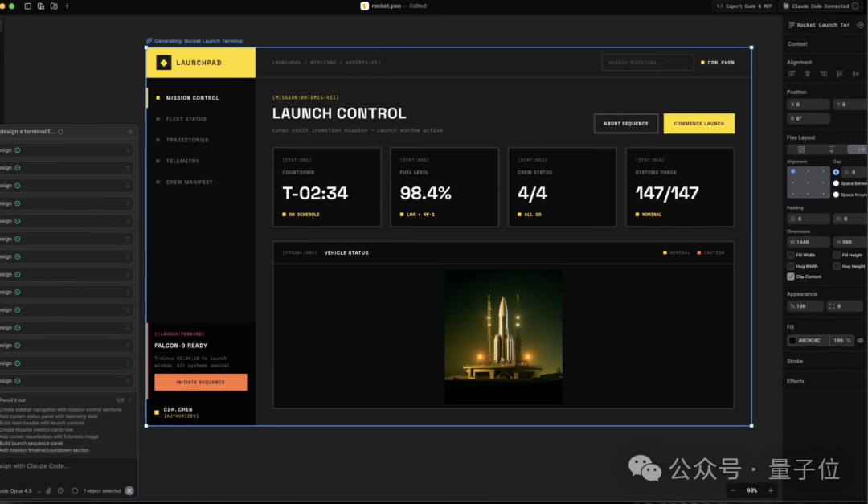
Task: Click the Export Code & MCP button
Action: [x=744, y=6]
